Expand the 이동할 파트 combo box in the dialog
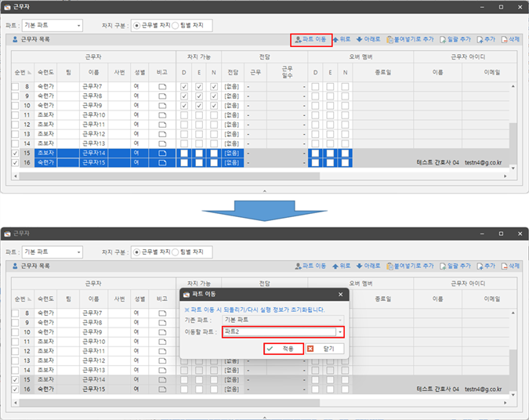The height and width of the screenshot is (420, 529). tap(340, 332)
